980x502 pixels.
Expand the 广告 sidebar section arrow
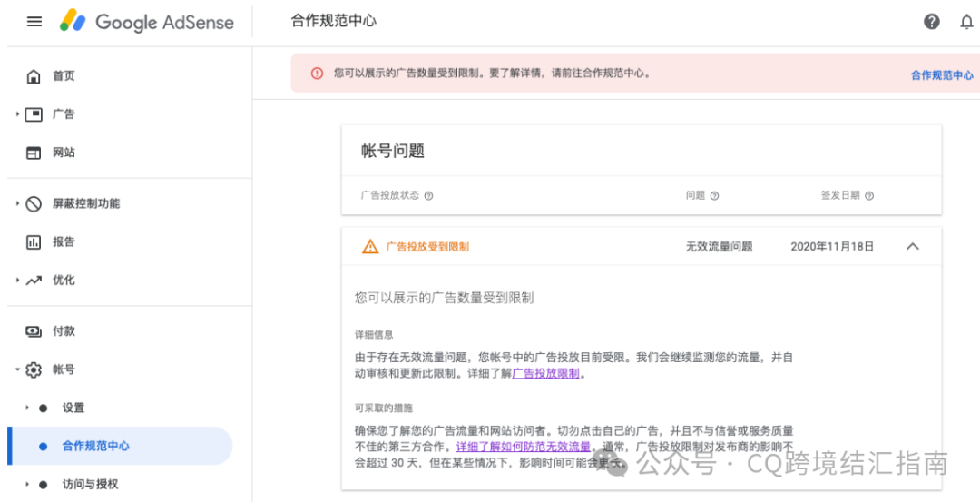17,114
